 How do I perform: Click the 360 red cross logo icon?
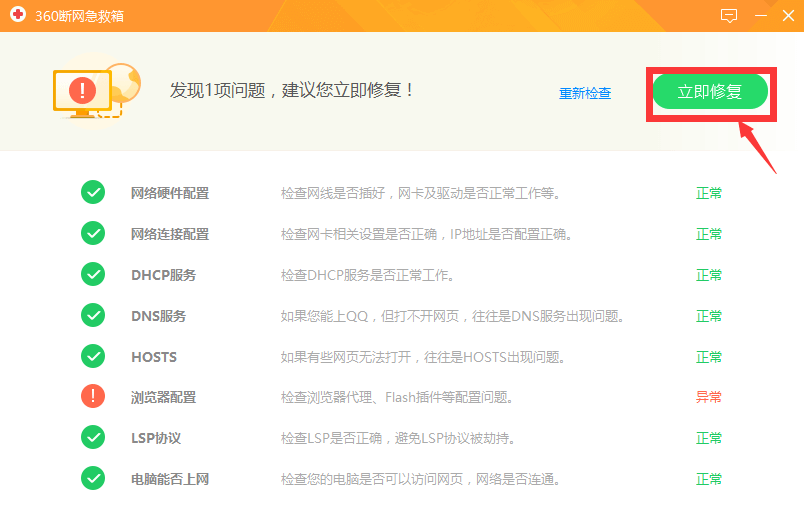pos(18,15)
